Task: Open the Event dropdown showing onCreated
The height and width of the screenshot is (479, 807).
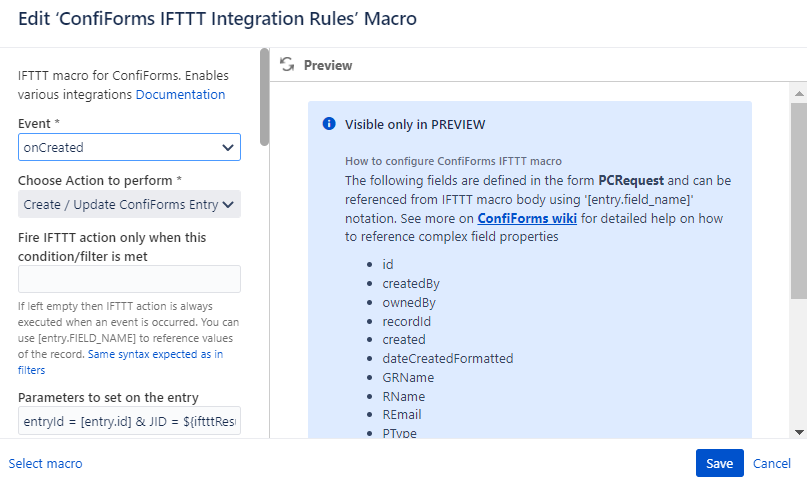Action: pyautogui.click(x=129, y=147)
